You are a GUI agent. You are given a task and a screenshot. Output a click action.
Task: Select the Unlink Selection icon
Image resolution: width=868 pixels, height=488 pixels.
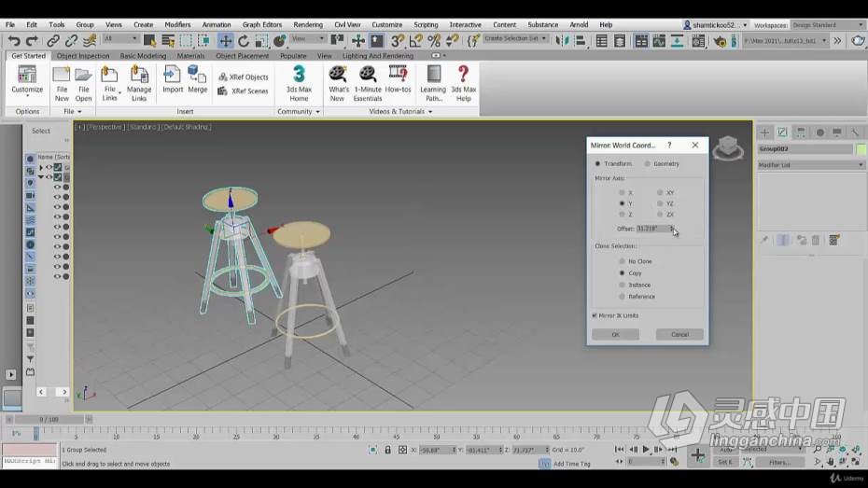point(71,40)
